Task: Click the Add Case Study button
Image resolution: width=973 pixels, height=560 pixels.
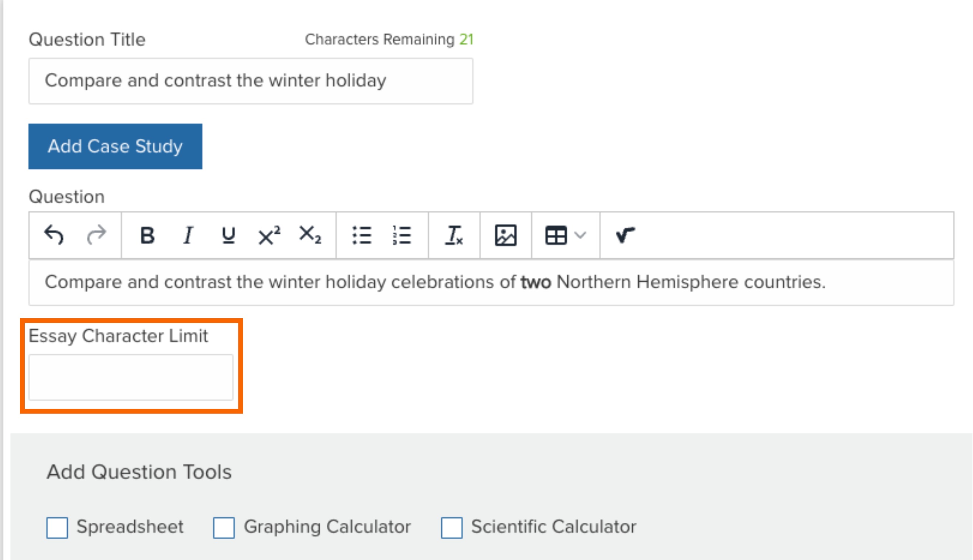Action: pos(116,146)
